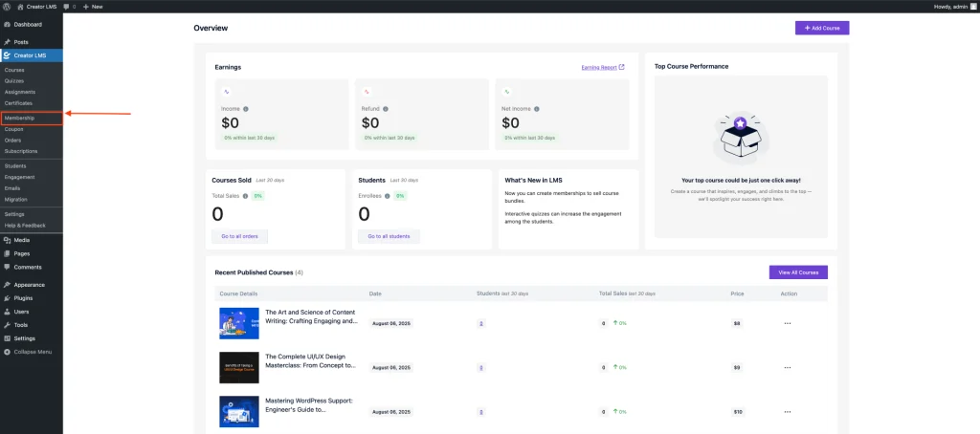Open the Membership submenu item
The image size is (980, 434).
pyautogui.click(x=19, y=118)
